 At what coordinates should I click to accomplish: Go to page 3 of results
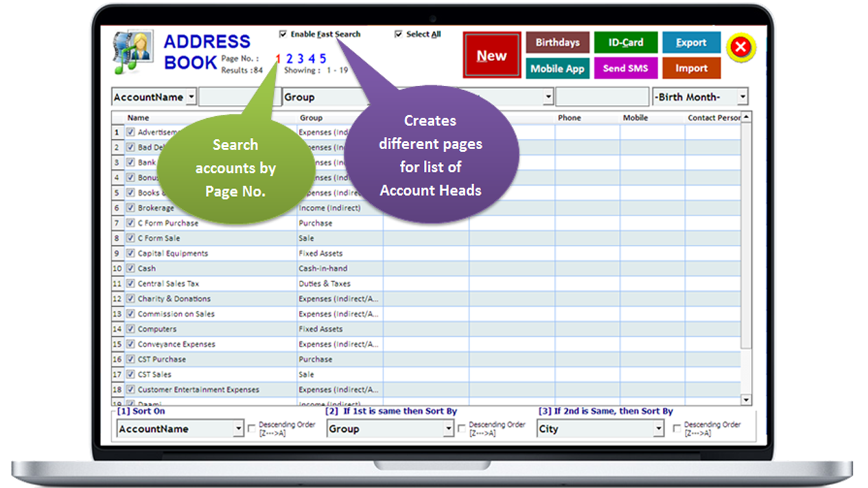pyautogui.click(x=301, y=59)
